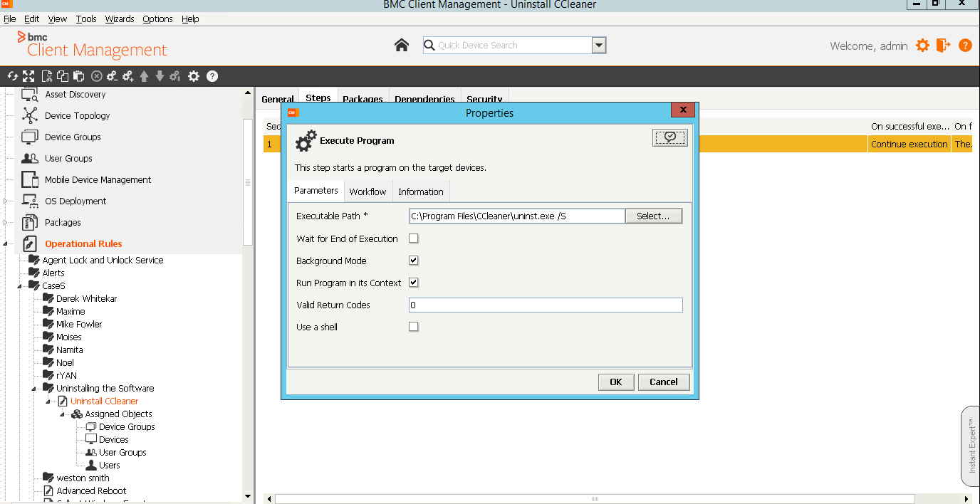The image size is (980, 504).
Task: Focus the Quick Device Search box
Action: [x=508, y=46]
